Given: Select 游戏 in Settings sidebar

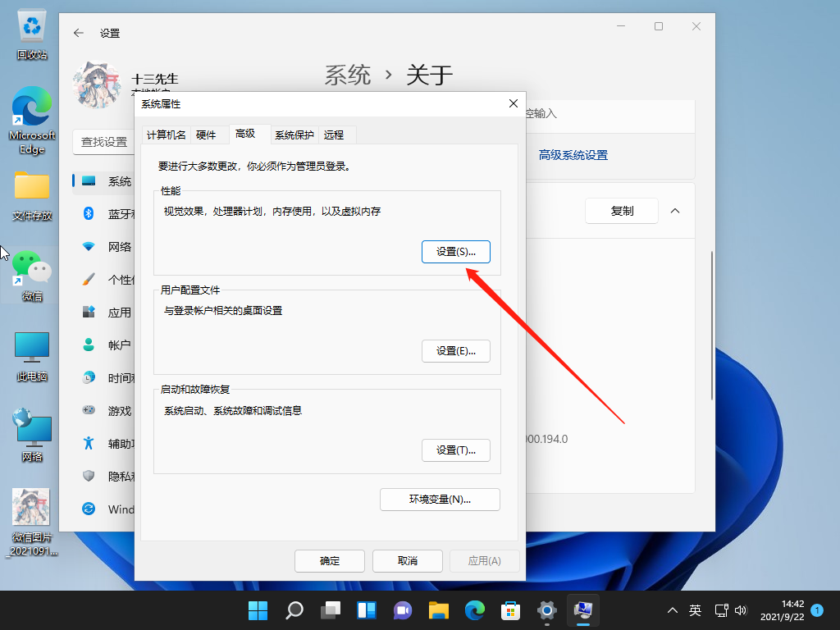Looking at the screenshot, I should (x=104, y=410).
